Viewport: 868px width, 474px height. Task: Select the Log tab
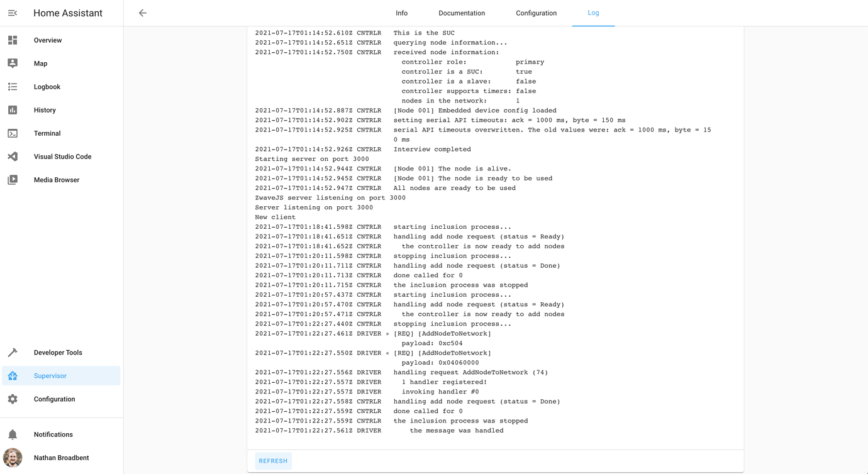click(x=593, y=13)
